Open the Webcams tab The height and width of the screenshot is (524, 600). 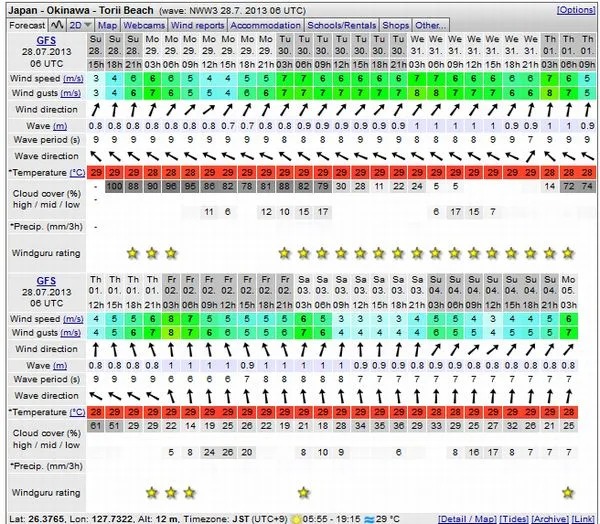pyautogui.click(x=144, y=24)
